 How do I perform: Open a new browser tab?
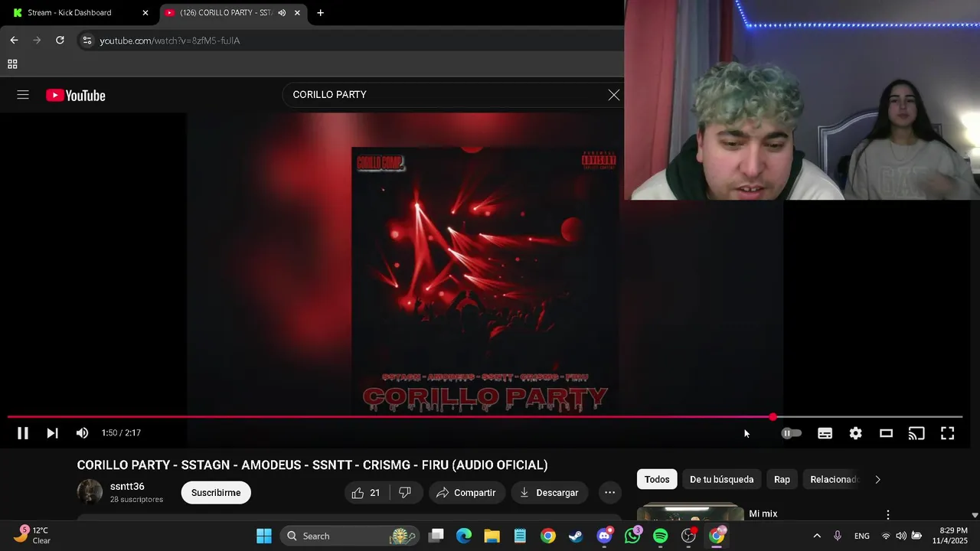click(x=320, y=13)
